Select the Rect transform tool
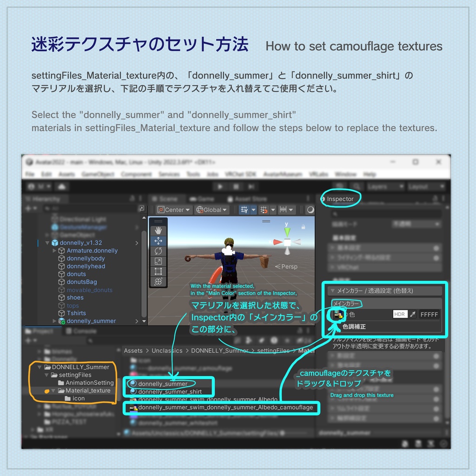476x476 pixels. [x=158, y=271]
